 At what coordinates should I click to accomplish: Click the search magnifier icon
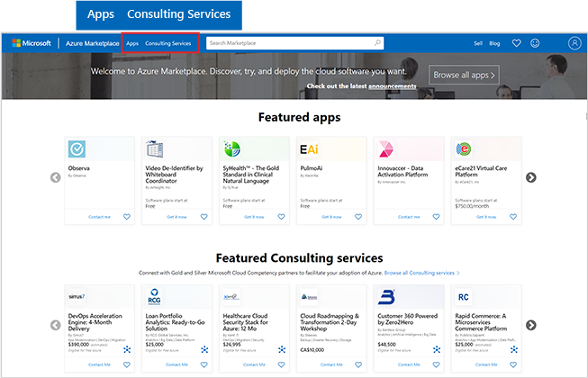[377, 42]
